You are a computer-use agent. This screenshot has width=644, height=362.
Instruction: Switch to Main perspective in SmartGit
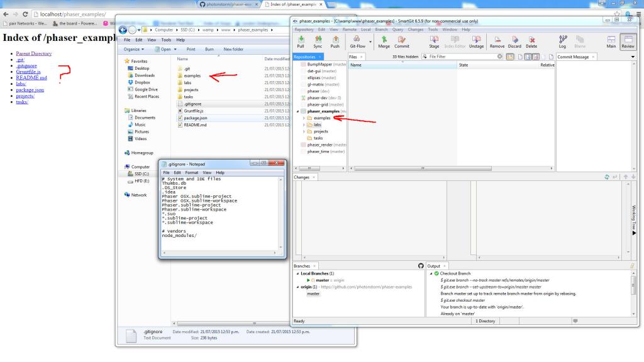click(611, 41)
